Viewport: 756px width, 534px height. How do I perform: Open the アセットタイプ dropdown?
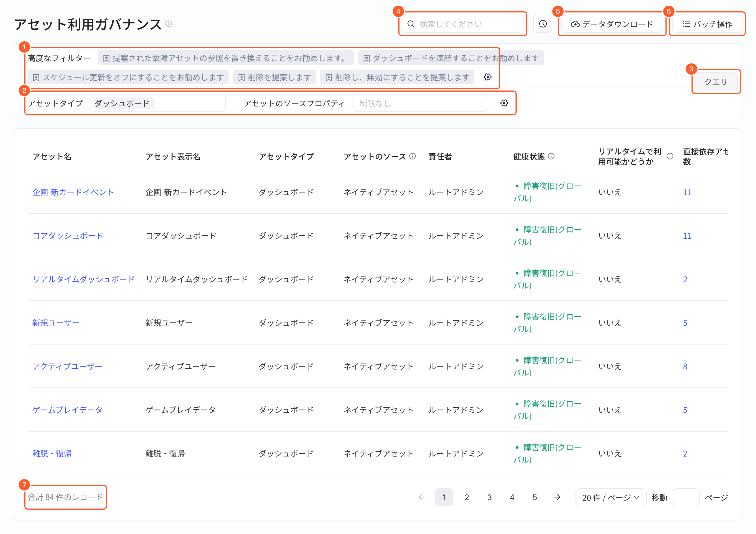click(158, 103)
